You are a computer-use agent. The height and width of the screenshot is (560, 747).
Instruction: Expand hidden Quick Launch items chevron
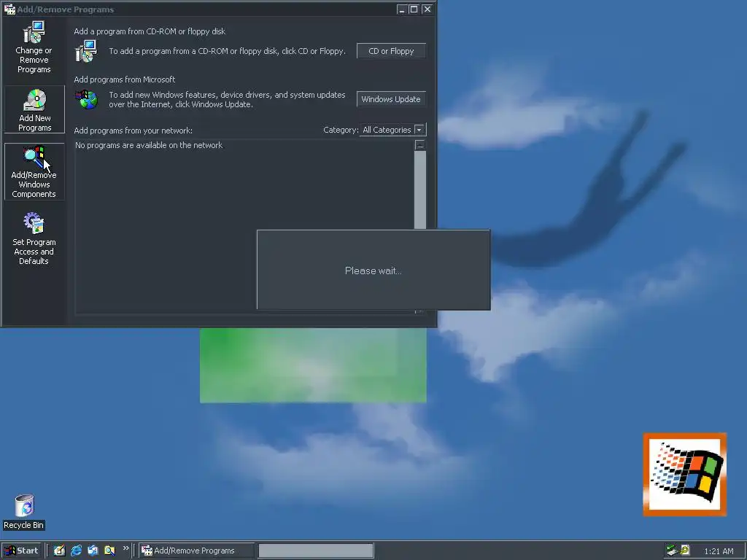click(x=125, y=548)
